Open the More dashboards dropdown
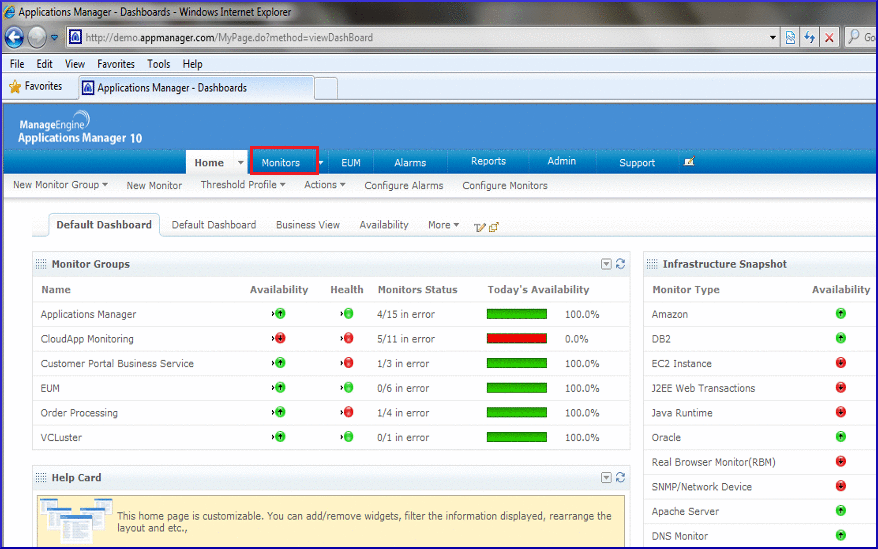The height and width of the screenshot is (549, 878). pos(443,225)
